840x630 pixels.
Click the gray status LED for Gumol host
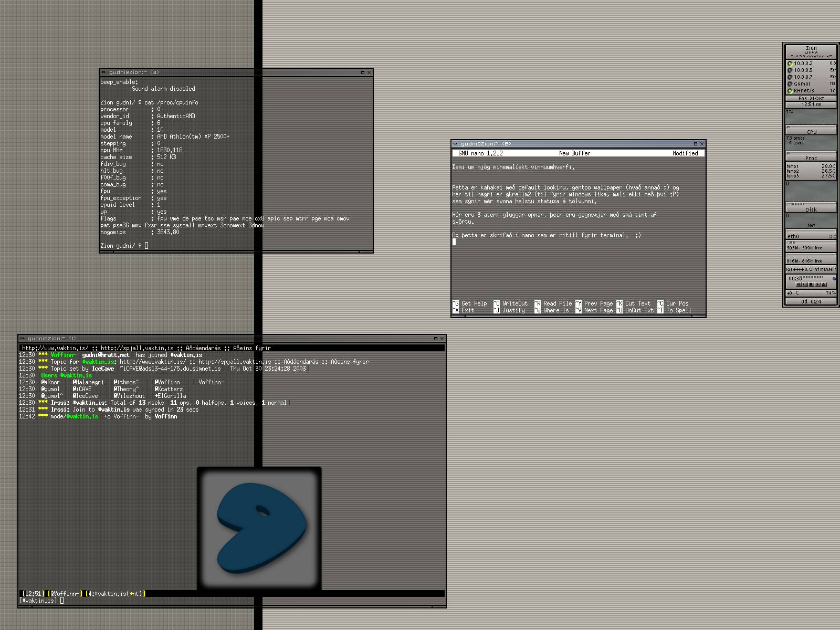790,84
